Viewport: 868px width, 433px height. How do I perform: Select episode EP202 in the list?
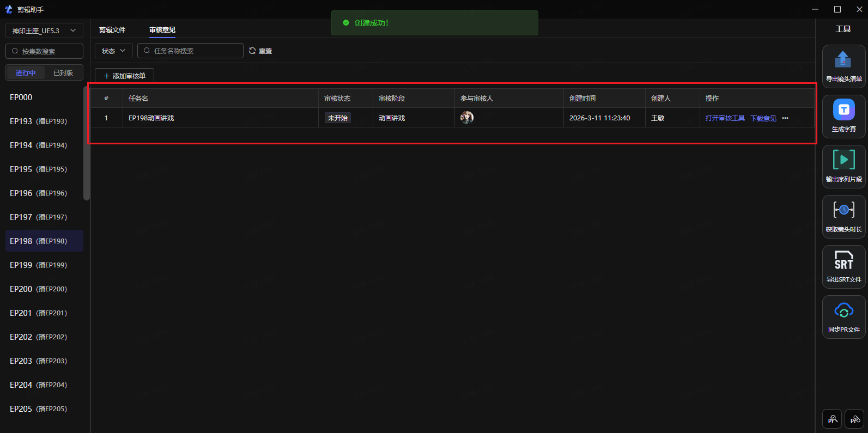point(44,337)
